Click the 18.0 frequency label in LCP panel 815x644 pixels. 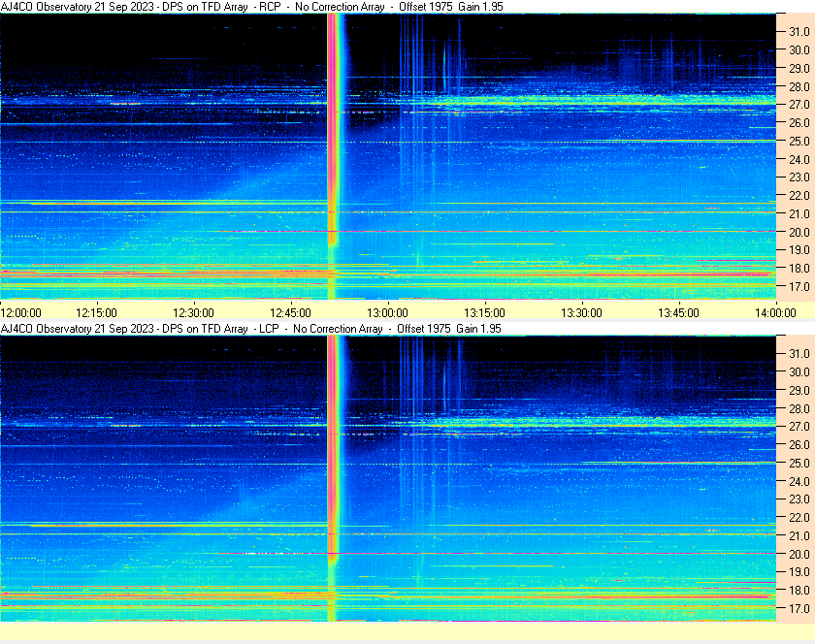coord(799,590)
